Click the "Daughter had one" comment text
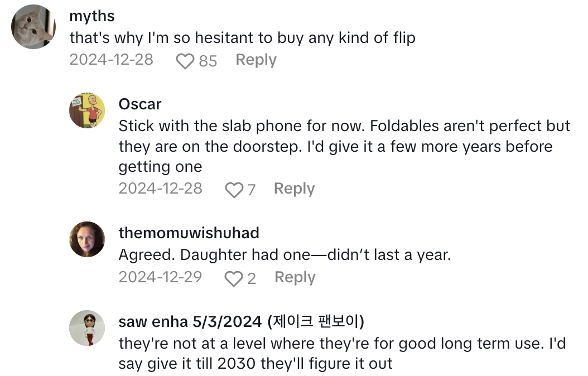 pyautogui.click(x=285, y=255)
